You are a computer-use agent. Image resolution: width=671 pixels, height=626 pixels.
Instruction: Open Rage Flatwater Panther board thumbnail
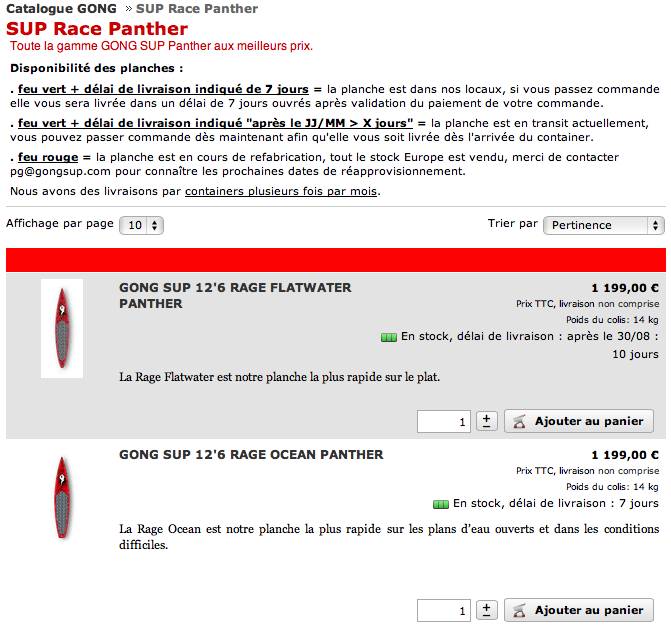[x=62, y=329]
